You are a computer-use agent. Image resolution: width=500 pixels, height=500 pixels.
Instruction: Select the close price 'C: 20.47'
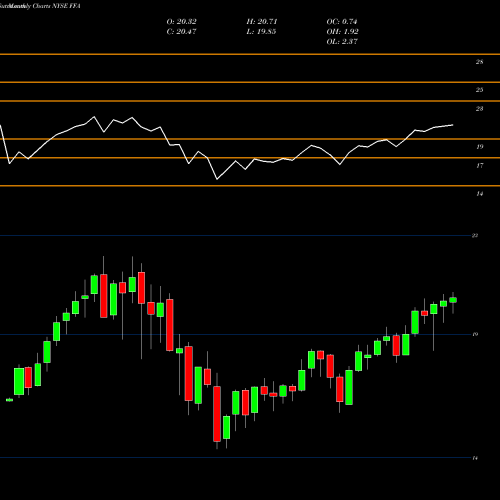(181, 32)
